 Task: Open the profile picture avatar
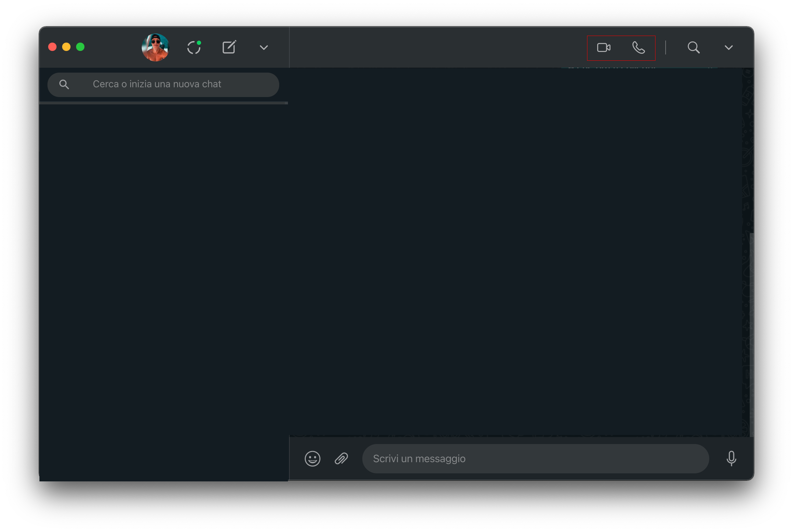click(x=155, y=47)
